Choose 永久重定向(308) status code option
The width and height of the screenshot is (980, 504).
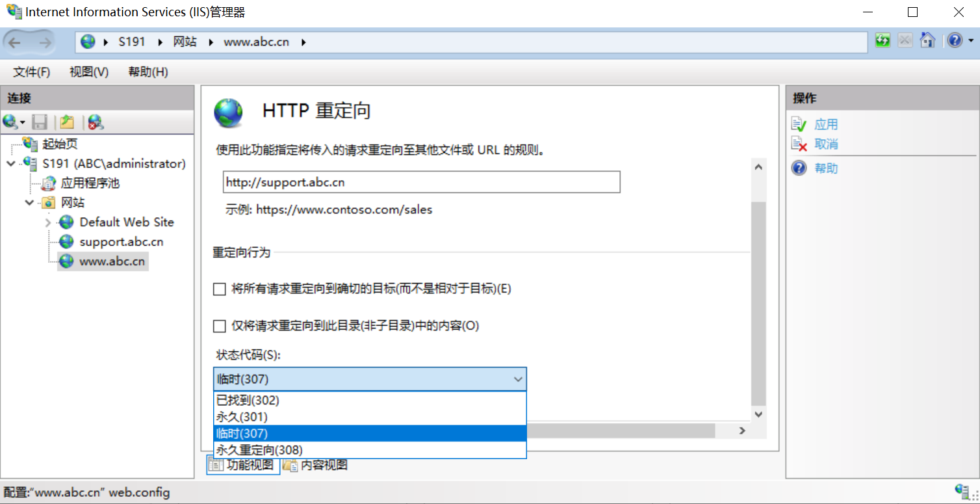coord(370,450)
